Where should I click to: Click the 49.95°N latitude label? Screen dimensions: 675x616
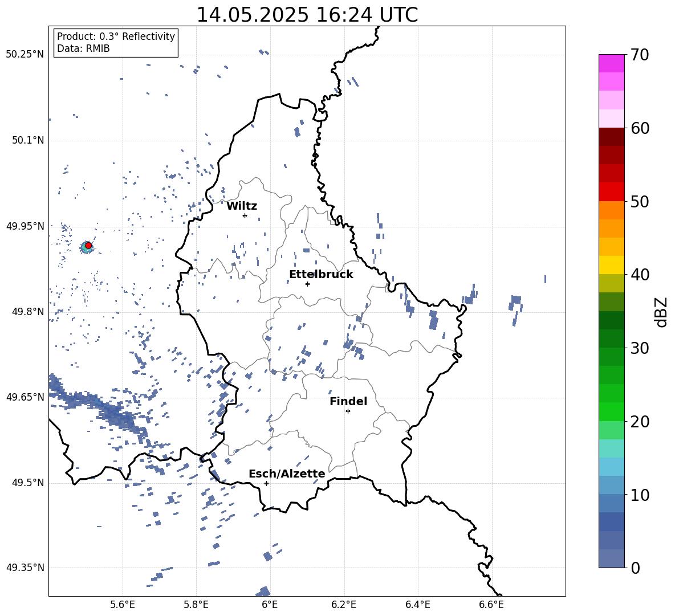point(25,226)
